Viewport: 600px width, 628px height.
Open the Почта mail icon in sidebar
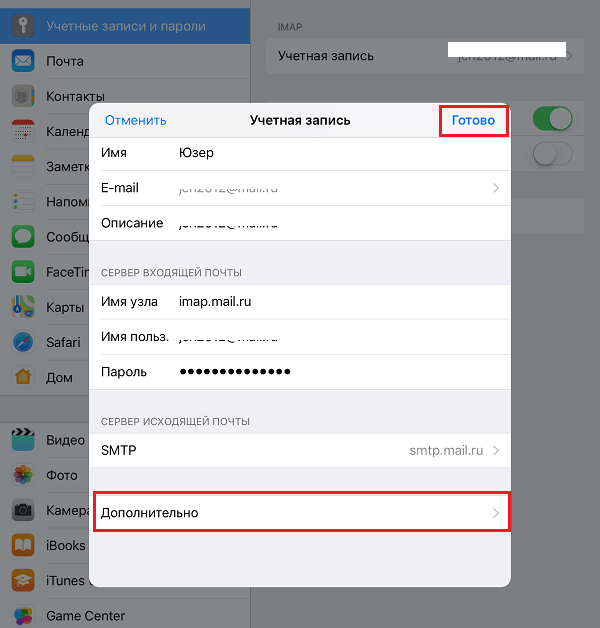click(23, 61)
